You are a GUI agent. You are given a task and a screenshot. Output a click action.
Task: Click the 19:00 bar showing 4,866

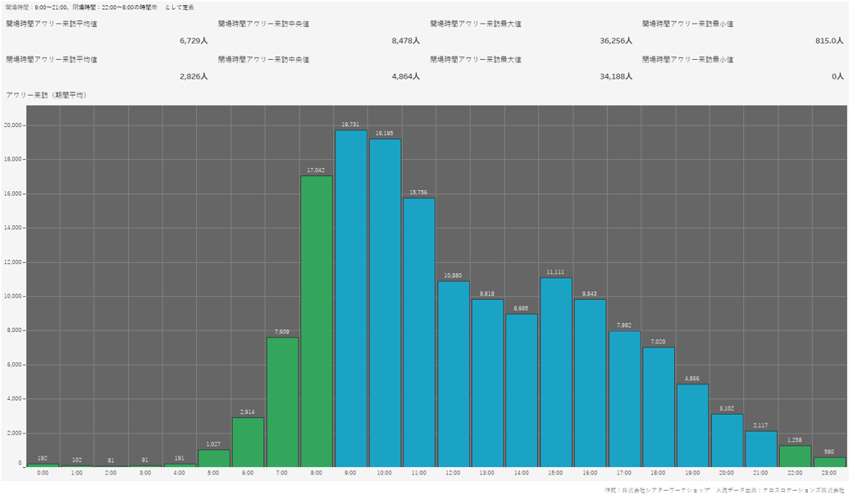693,425
